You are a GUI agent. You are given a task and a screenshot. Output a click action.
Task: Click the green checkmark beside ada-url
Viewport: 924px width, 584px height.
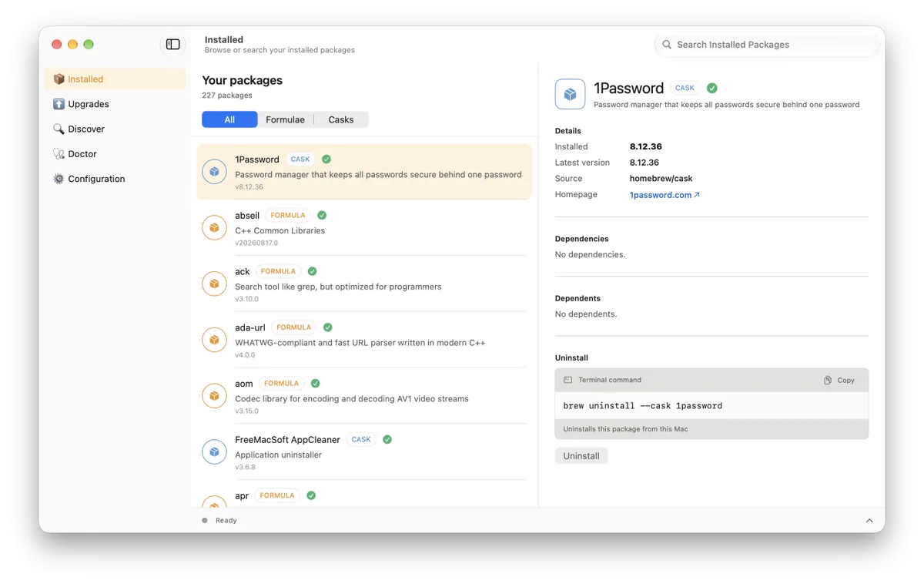328,327
